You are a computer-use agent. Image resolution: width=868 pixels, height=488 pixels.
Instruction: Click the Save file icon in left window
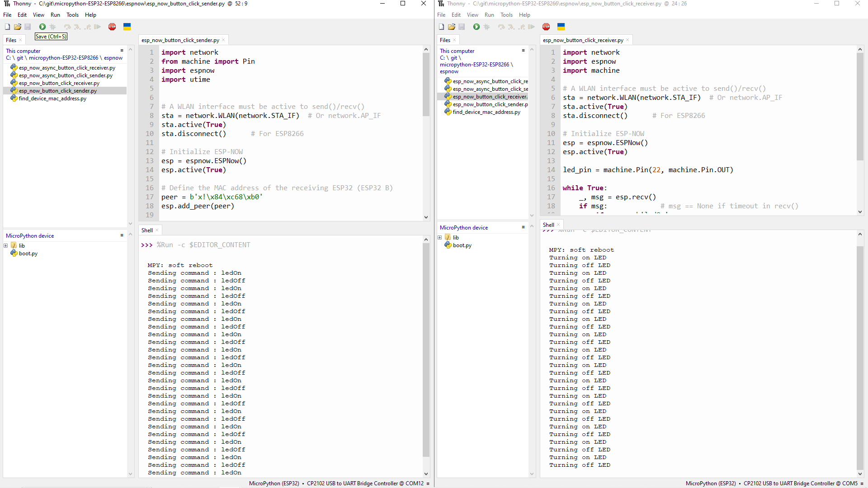click(x=28, y=26)
